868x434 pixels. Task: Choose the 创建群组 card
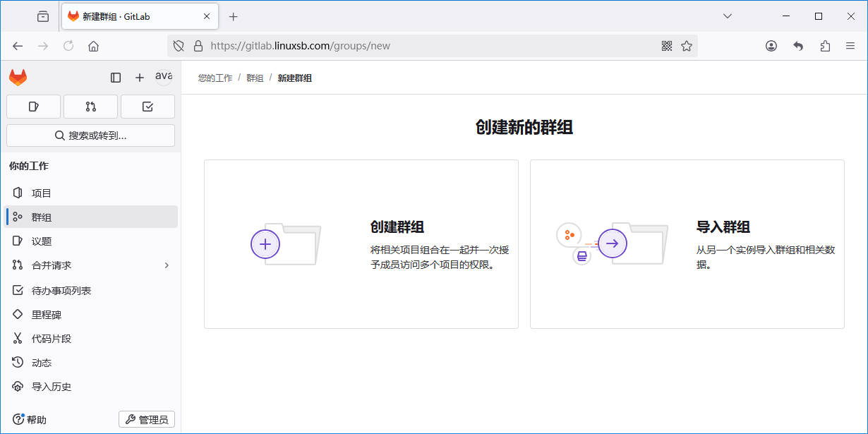[361, 244]
